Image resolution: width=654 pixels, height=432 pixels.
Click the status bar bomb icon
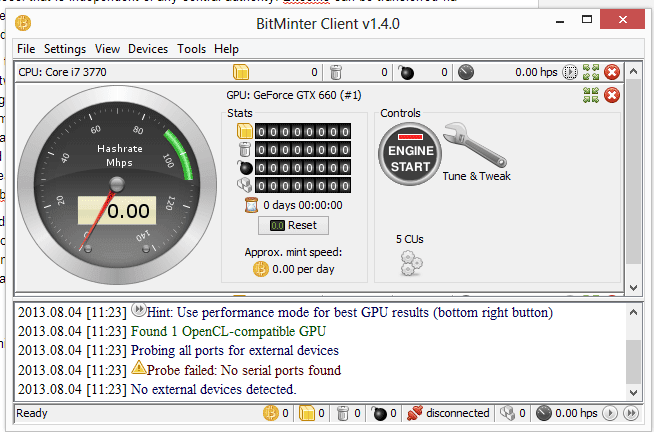coord(379,413)
